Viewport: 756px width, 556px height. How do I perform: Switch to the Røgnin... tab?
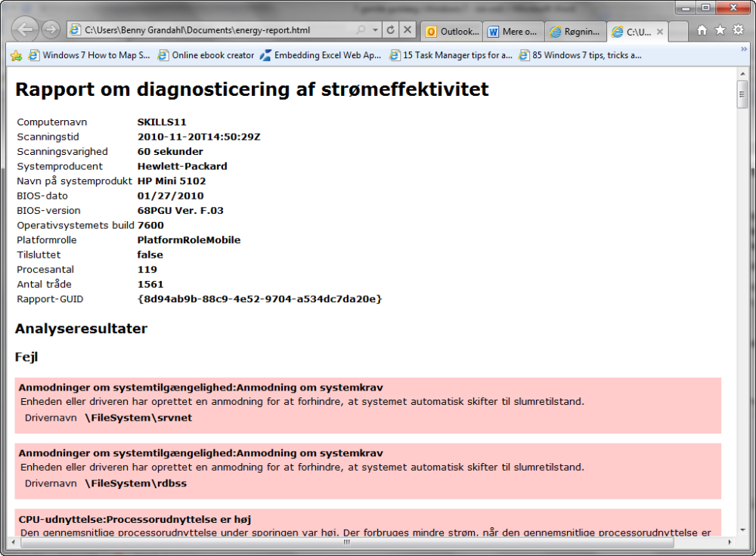pyautogui.click(x=575, y=32)
